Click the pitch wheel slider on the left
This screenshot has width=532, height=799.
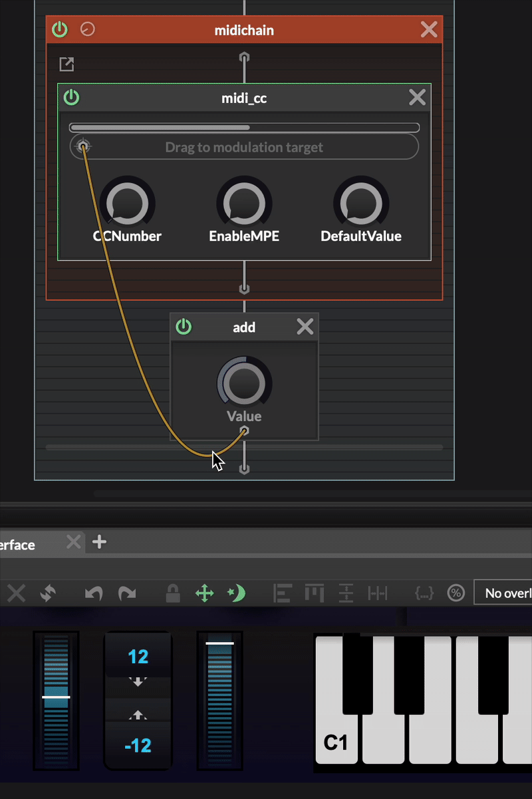(56, 697)
